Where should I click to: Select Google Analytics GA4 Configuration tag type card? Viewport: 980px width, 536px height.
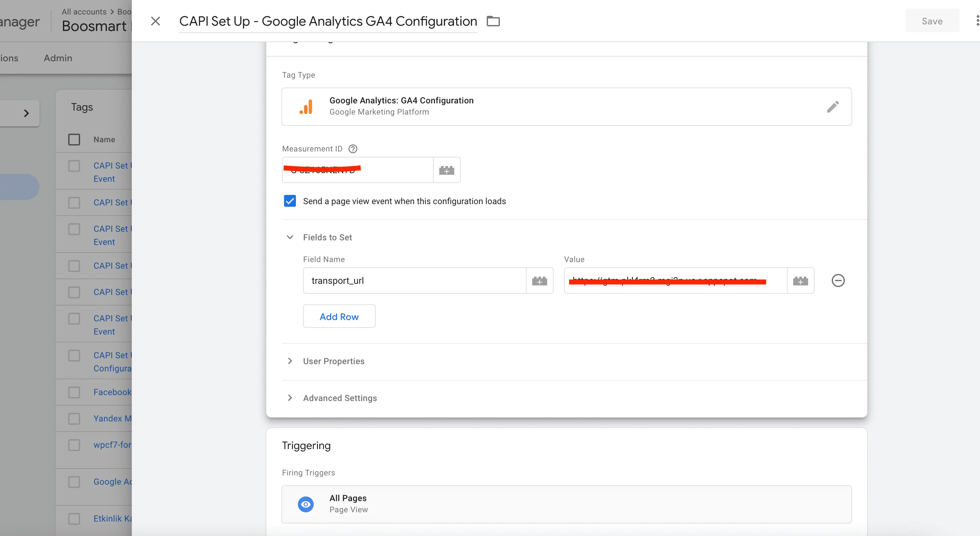tap(566, 106)
